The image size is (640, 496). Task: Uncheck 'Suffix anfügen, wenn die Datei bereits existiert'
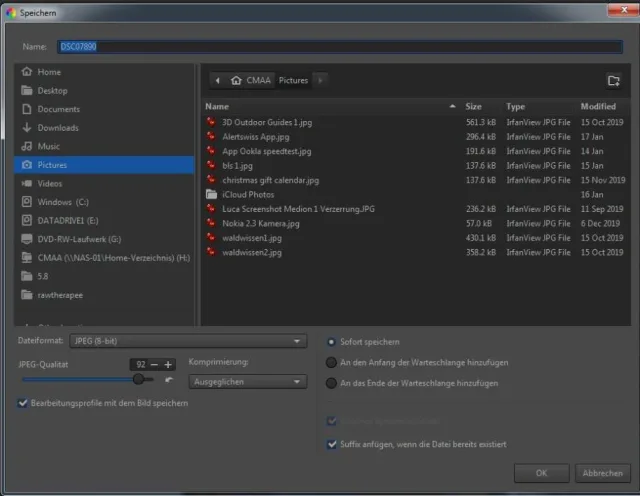click(332, 444)
